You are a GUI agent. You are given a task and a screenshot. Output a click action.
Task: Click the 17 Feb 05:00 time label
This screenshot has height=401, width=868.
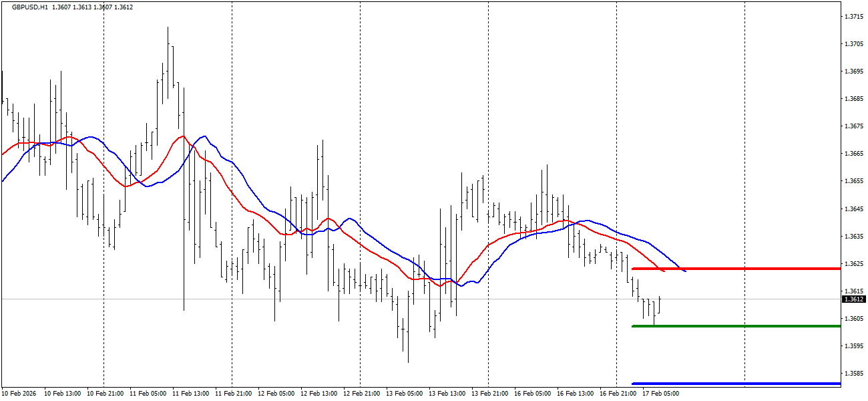click(x=660, y=394)
